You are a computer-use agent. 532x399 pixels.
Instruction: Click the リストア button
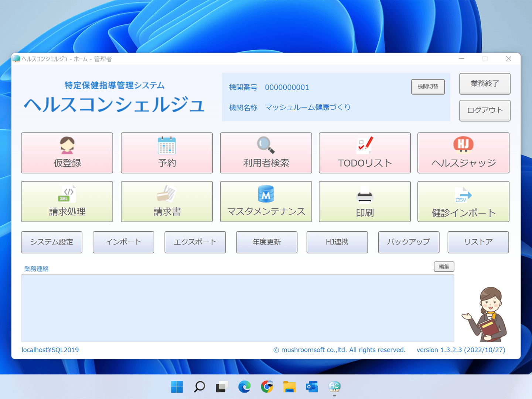[478, 242]
